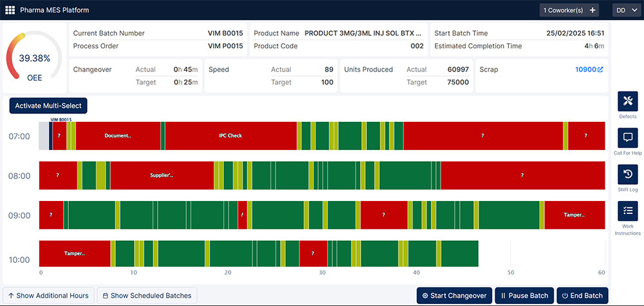Select the 1 Coworker(s) button
Screen dimensions: 644x306
tap(569, 10)
